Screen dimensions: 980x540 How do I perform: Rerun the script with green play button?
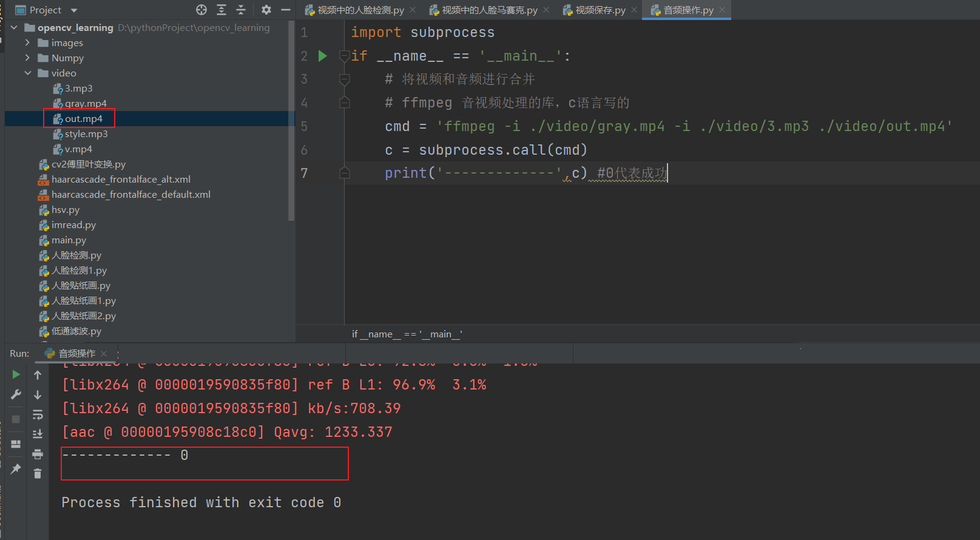click(x=16, y=375)
